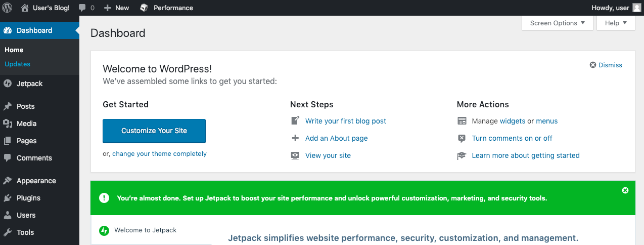This screenshot has height=245, width=644.
Task: Open the comments bubble icon in the admin bar
Action: [82, 8]
